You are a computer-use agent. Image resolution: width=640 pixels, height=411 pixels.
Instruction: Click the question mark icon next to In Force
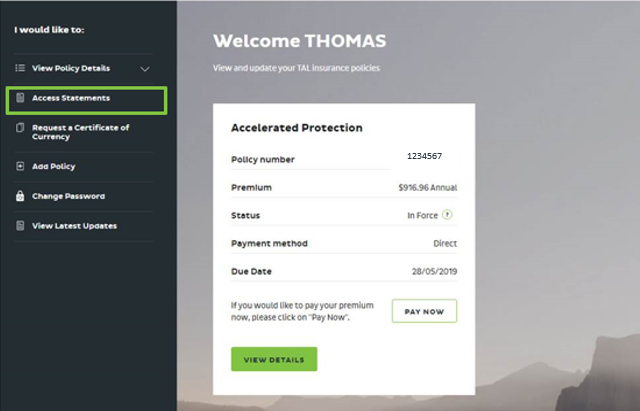[447, 214]
